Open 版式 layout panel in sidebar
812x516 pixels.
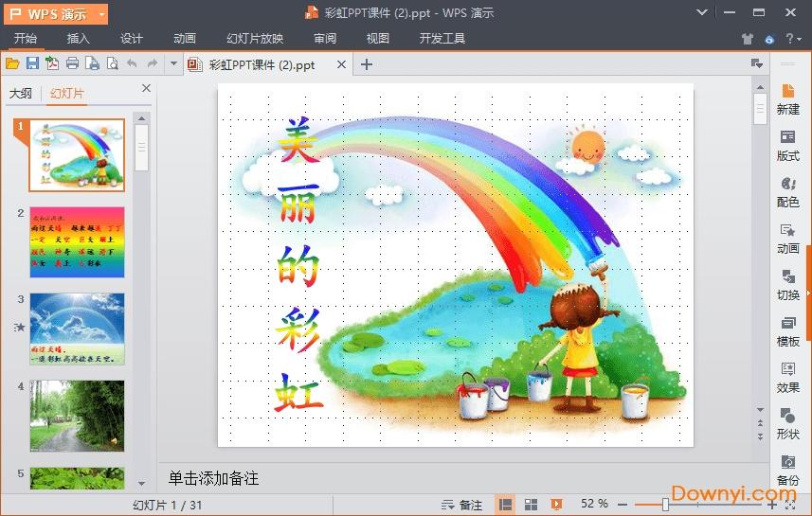787,146
